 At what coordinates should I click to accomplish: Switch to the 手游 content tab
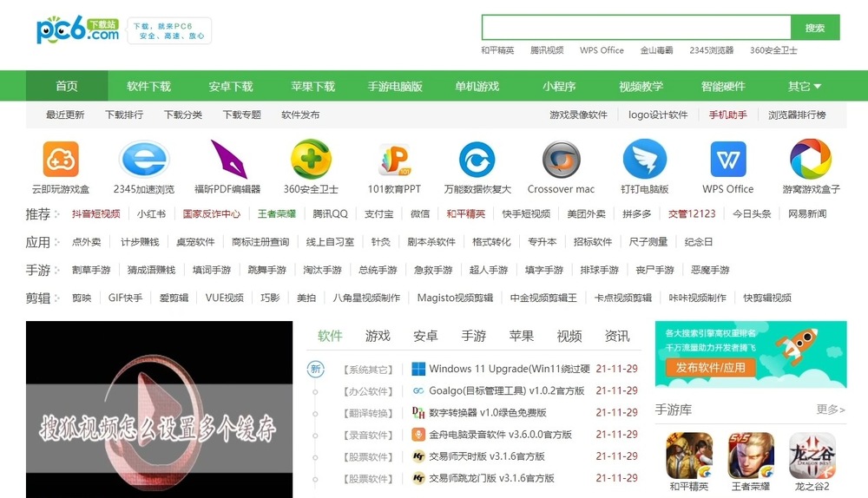pos(474,336)
